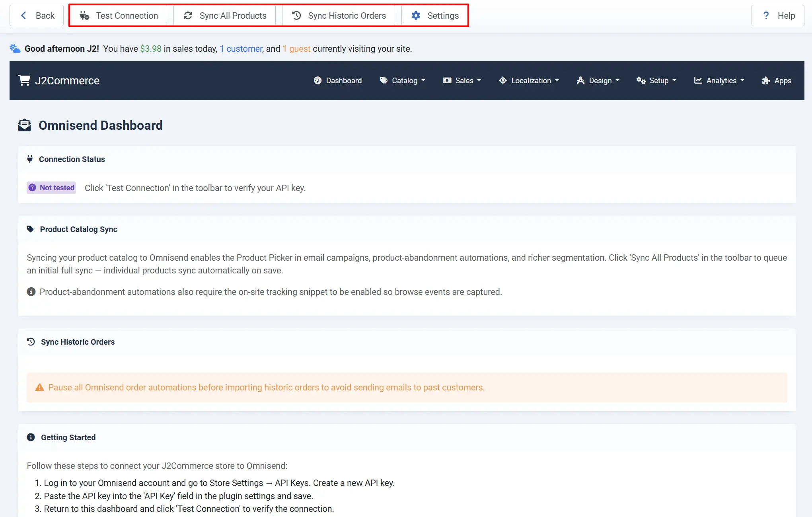Click the info icon beside the product-abandonment note
Screen dimensions: 812x517
point(31,292)
